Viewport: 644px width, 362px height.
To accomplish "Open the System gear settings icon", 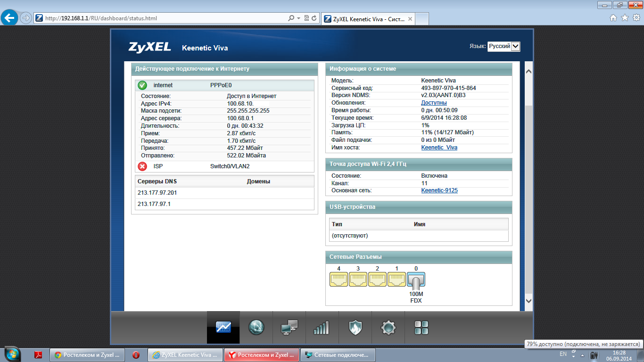I will point(388,327).
